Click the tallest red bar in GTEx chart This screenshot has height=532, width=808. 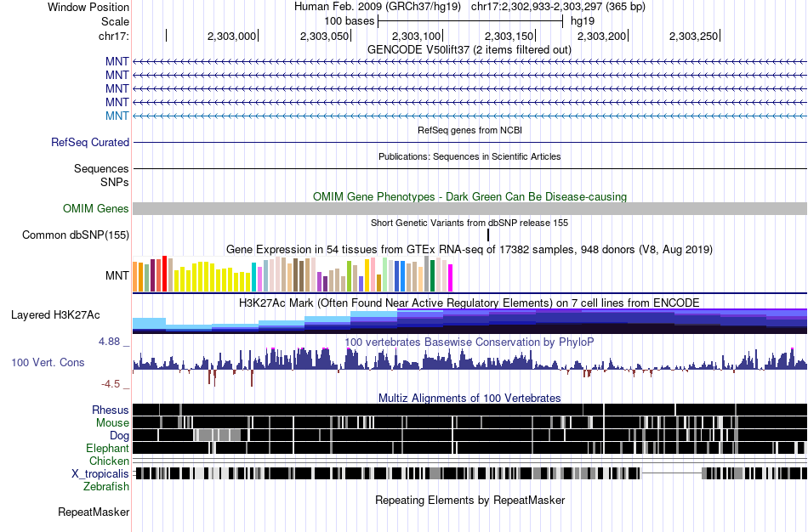click(x=164, y=274)
